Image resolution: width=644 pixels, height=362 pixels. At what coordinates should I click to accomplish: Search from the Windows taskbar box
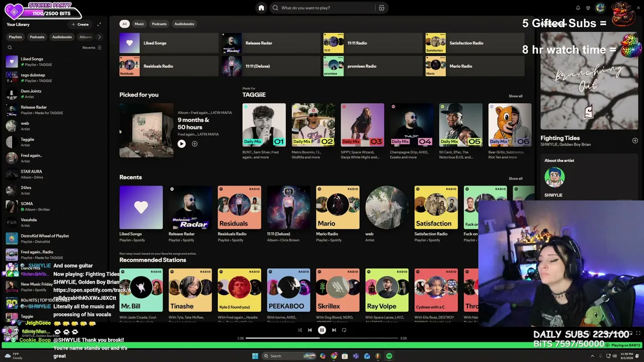tap(289, 356)
